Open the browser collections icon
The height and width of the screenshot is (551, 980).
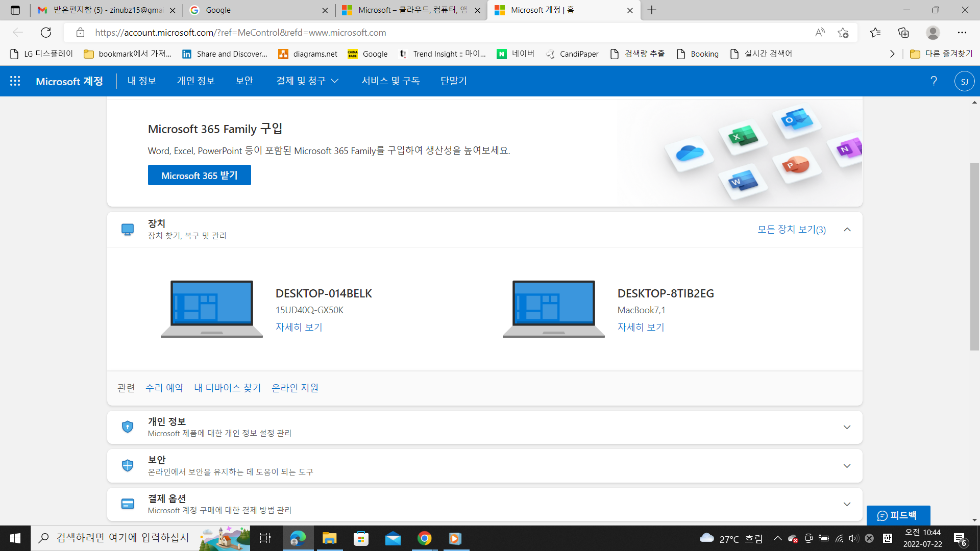pos(903,33)
